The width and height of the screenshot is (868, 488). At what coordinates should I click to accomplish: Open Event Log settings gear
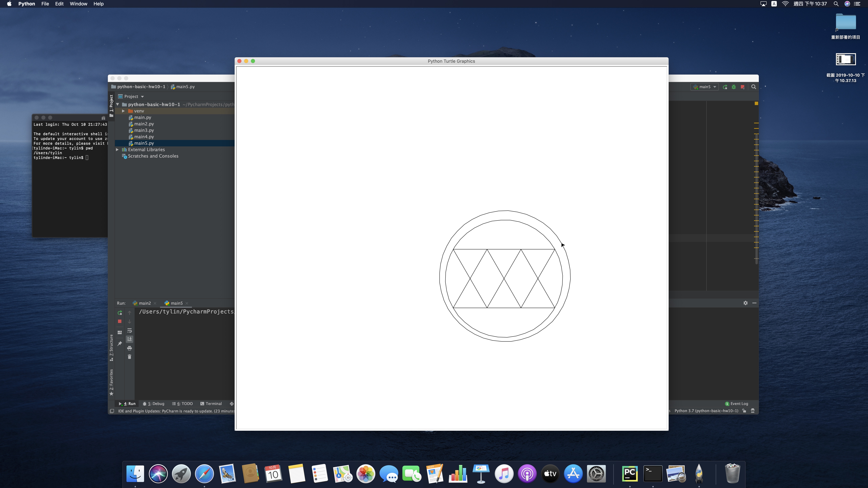point(746,303)
